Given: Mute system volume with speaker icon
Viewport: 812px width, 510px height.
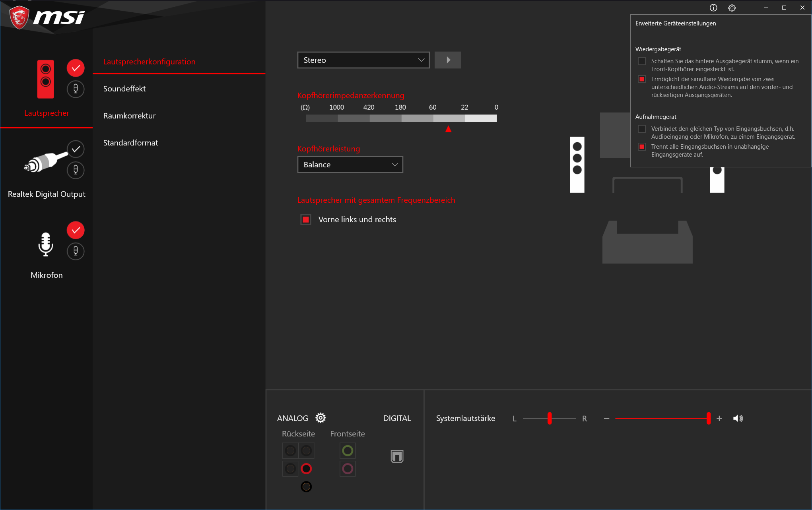Looking at the screenshot, I should (738, 418).
